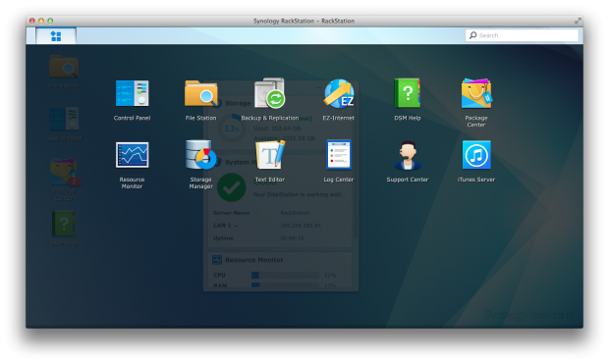Launch iTunes Server
This screenshot has height=364, width=609.
(x=476, y=162)
